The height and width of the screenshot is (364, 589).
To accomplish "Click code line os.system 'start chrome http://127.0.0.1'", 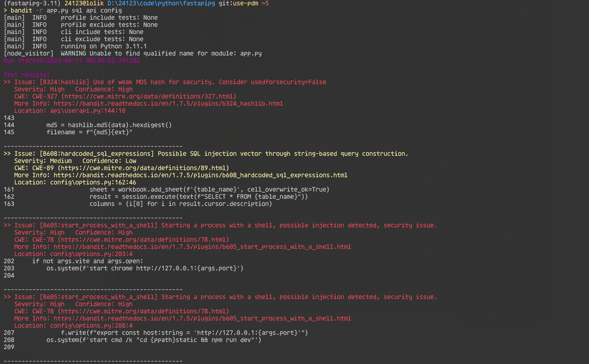I will tap(145, 268).
